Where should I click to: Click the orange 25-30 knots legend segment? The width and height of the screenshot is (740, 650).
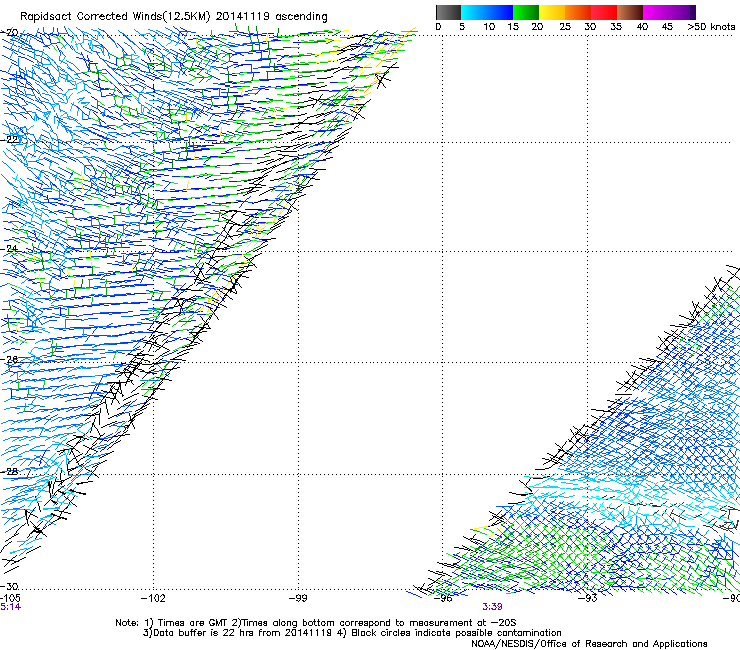(578, 12)
